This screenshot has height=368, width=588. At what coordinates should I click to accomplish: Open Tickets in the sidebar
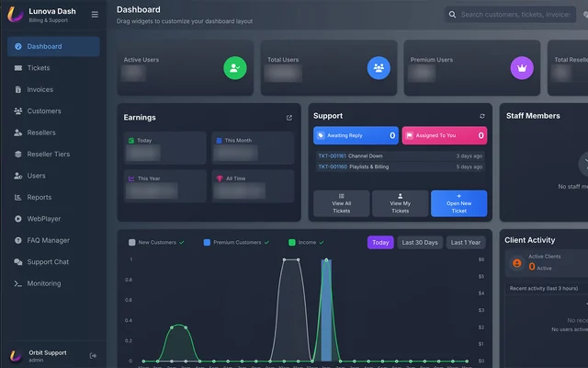coord(53,68)
